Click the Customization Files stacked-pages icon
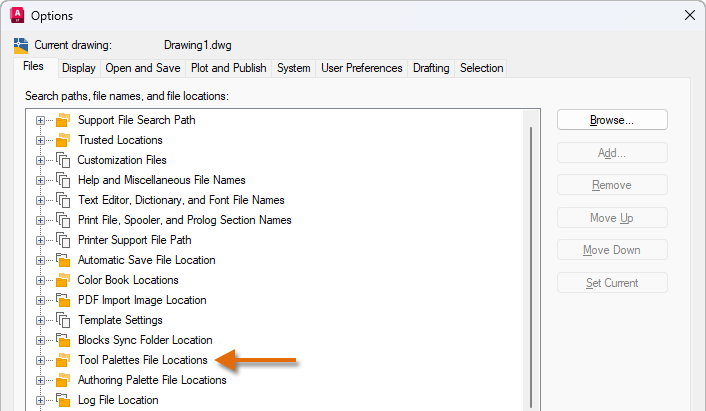This screenshot has width=706, height=411. pyautogui.click(x=64, y=160)
